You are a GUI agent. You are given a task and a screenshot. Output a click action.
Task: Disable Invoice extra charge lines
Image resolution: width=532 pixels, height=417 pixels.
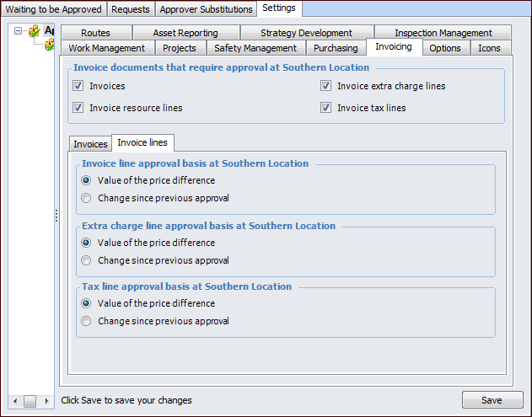pos(325,86)
